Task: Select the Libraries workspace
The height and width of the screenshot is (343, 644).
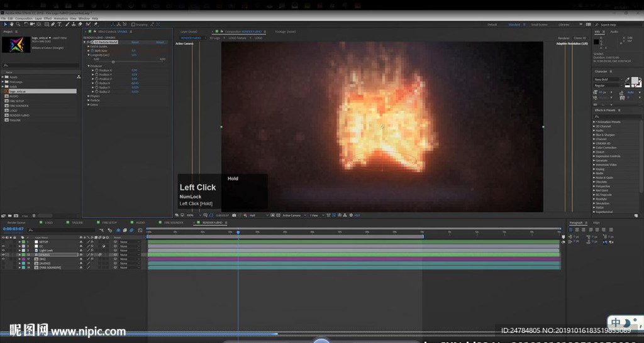Action: [564, 24]
